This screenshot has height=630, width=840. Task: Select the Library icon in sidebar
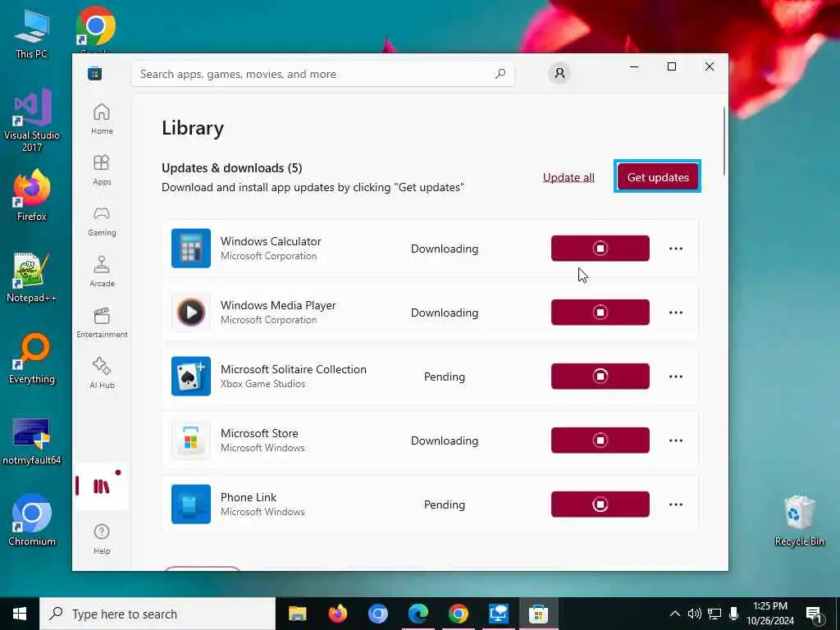pyautogui.click(x=101, y=486)
